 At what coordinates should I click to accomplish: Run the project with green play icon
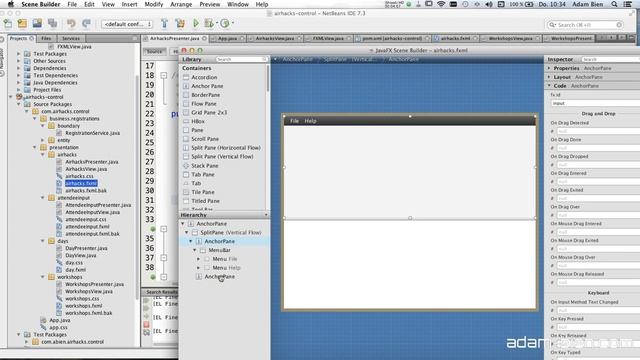coord(196,24)
